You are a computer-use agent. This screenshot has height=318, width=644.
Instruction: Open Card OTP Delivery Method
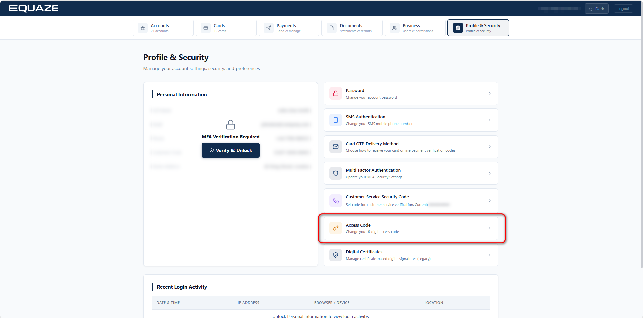[411, 147]
